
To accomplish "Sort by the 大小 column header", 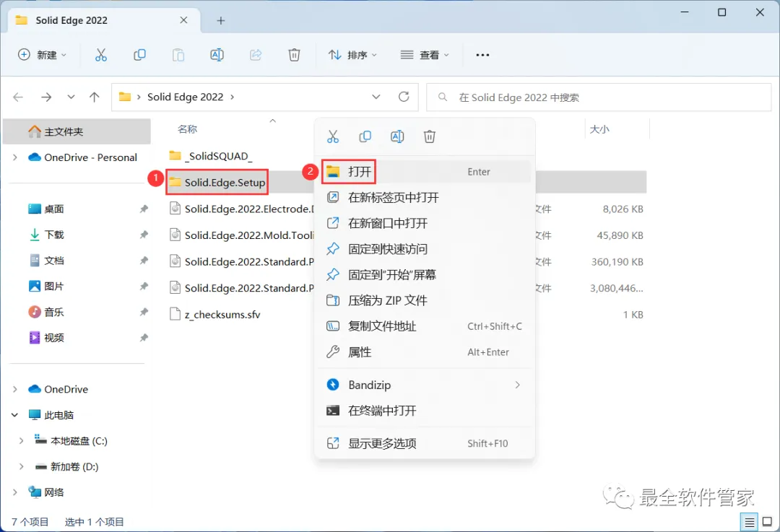I will point(599,129).
